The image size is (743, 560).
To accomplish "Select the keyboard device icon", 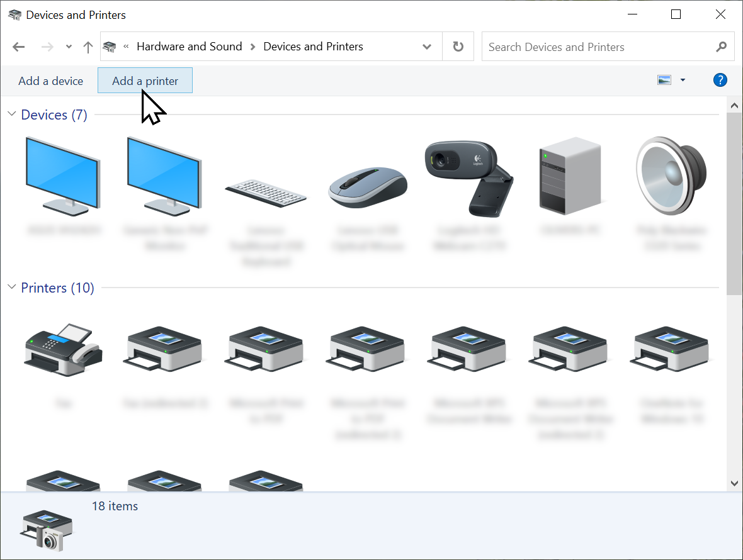I will (266, 192).
